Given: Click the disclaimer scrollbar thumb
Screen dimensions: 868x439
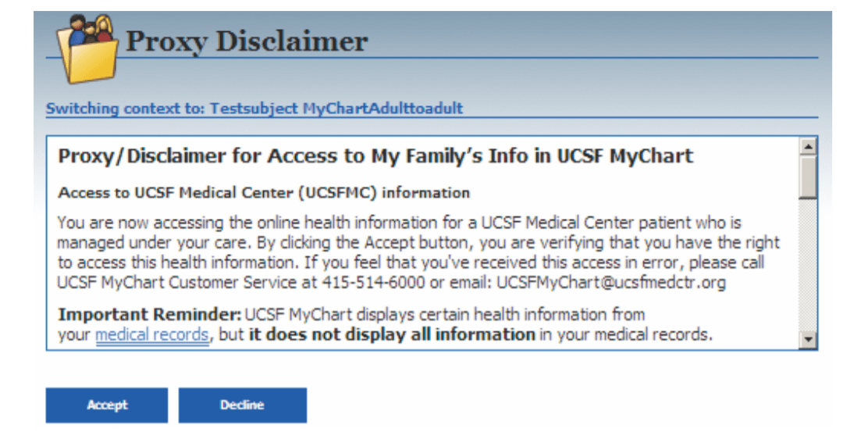Looking at the screenshot, I should coord(809,177).
